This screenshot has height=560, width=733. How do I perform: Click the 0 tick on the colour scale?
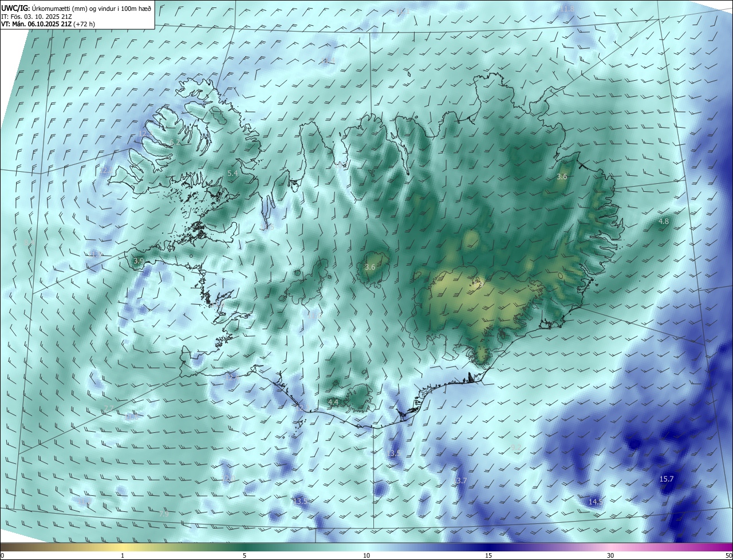click(2, 555)
